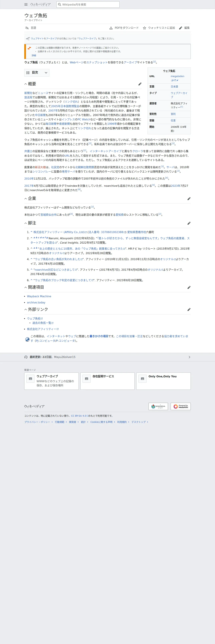Viewport: 215px width, 644px height.
Task: Click edit pencil beside infobox URL
Action: [x=177, y=80]
